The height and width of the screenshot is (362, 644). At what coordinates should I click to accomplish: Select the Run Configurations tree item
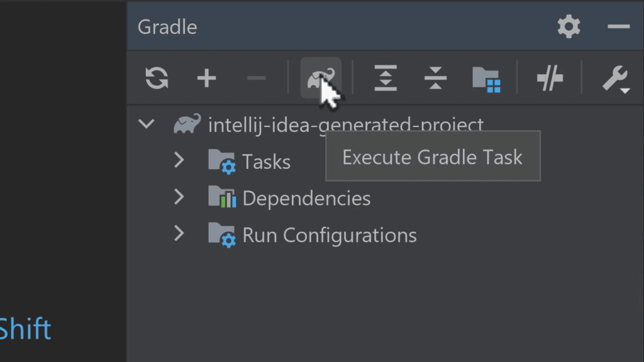click(329, 236)
